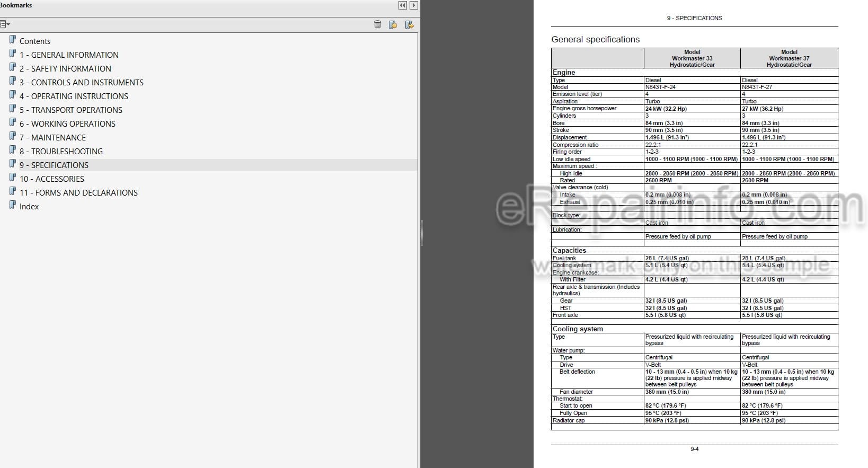868x468 pixels.
Task: Click the Capacities section heading
Action: 569,251
